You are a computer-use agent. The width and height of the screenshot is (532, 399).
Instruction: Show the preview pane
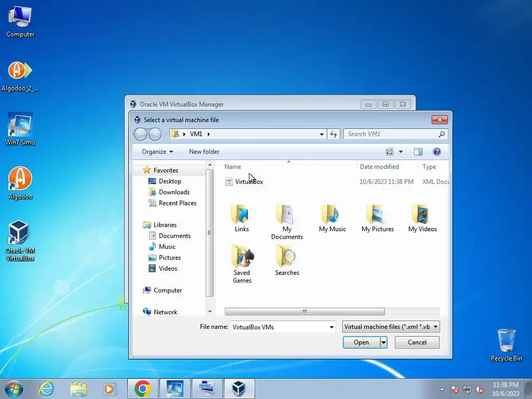tap(418, 152)
